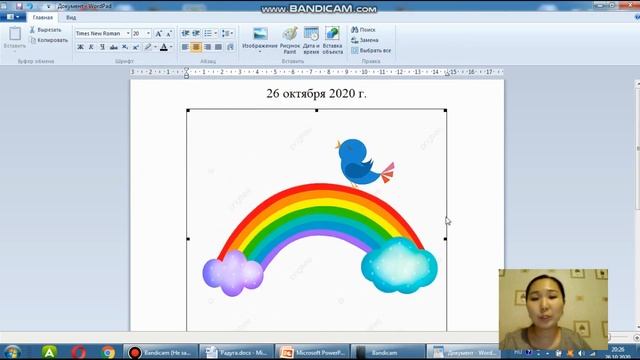
Task: Insert date and time (Дата и время)
Action: [311, 40]
